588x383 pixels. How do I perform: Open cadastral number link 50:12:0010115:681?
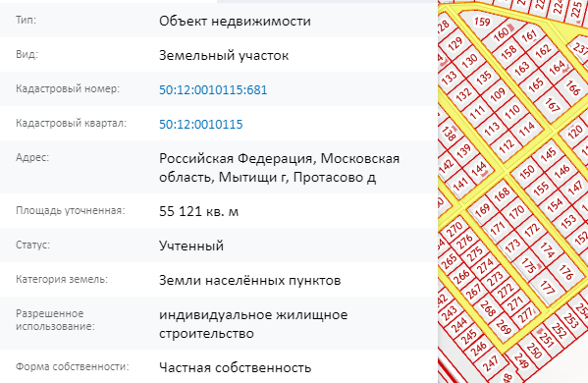pyautogui.click(x=213, y=89)
